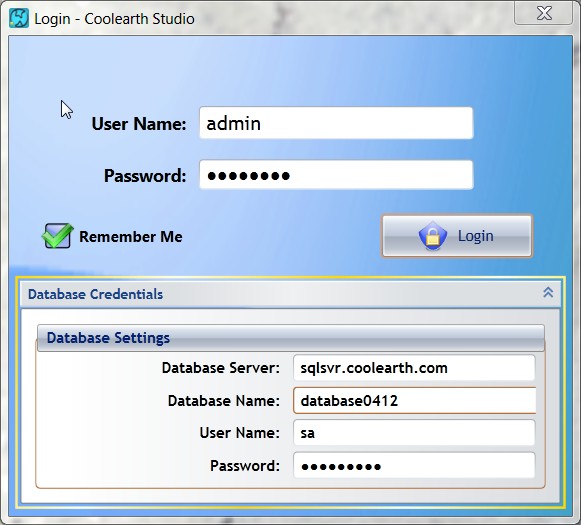This screenshot has width=581, height=525.
Task: Edit the Database Name field database0412
Action: (x=414, y=401)
